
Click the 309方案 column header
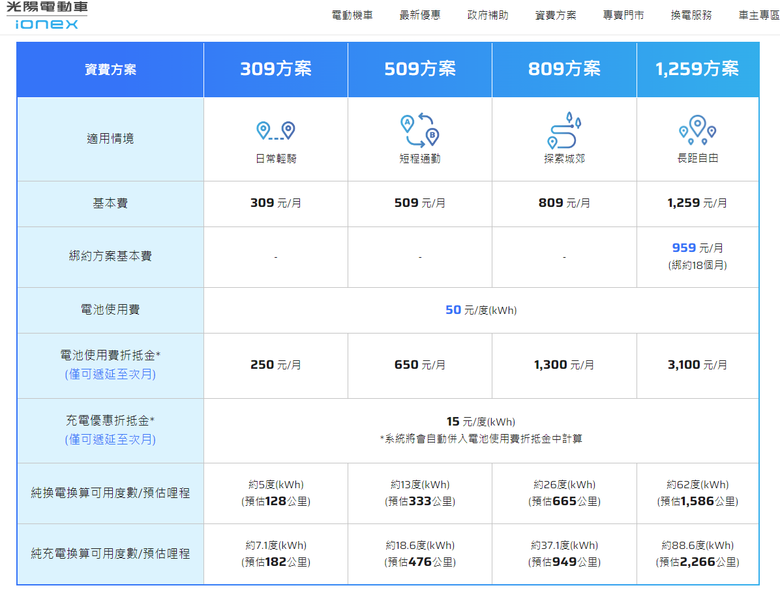(x=276, y=69)
